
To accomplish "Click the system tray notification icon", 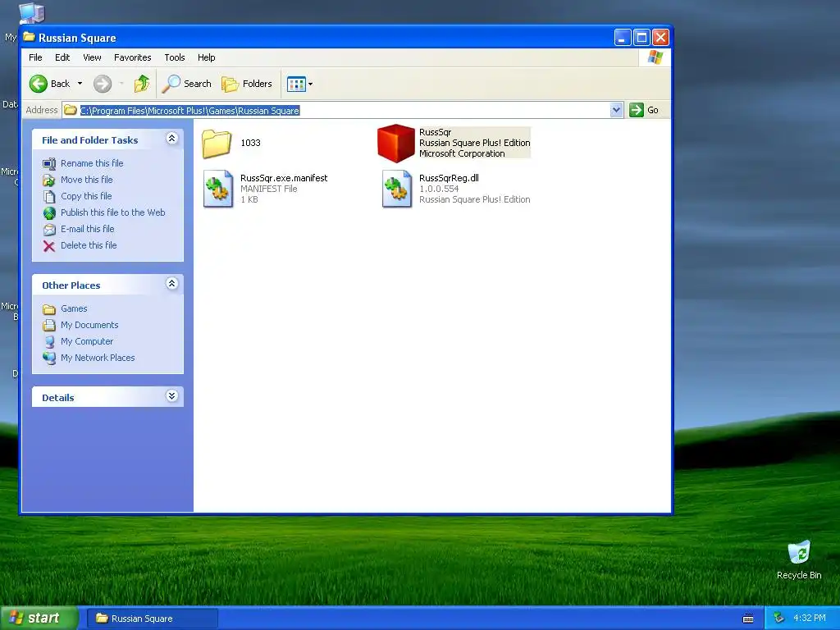I will pyautogui.click(x=779, y=619).
